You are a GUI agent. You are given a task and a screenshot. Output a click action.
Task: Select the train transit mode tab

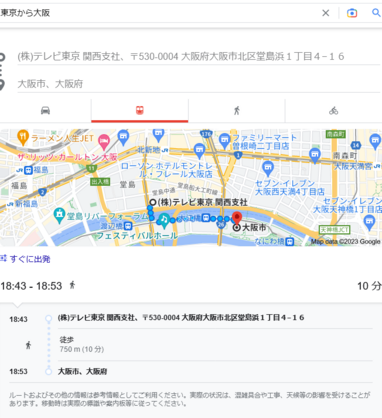click(x=140, y=110)
